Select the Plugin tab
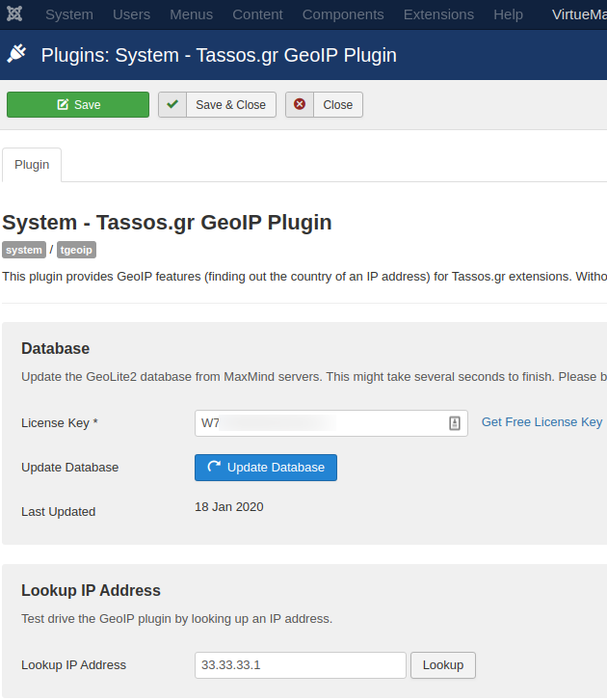Screen dimensions: 607x700 [32, 165]
